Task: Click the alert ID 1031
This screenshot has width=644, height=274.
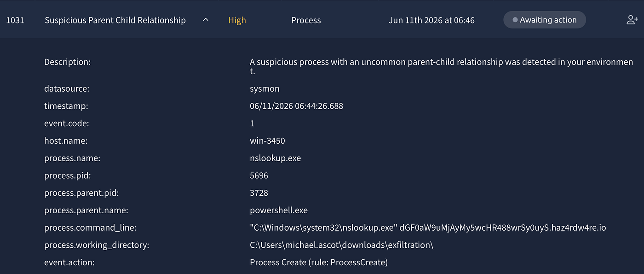Action: (x=15, y=20)
